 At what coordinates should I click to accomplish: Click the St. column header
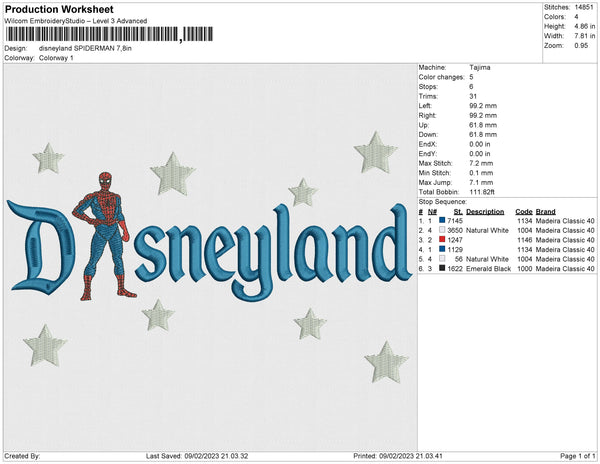tap(458, 212)
